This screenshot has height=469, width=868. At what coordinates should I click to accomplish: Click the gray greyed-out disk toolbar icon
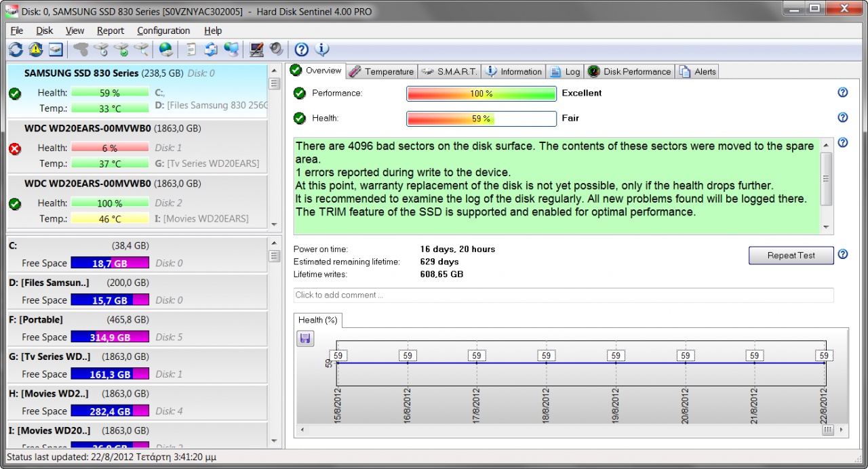point(81,49)
